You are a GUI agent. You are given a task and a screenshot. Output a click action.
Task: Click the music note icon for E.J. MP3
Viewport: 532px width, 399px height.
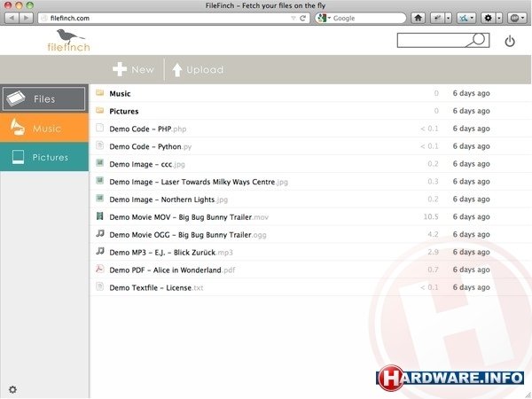100,252
